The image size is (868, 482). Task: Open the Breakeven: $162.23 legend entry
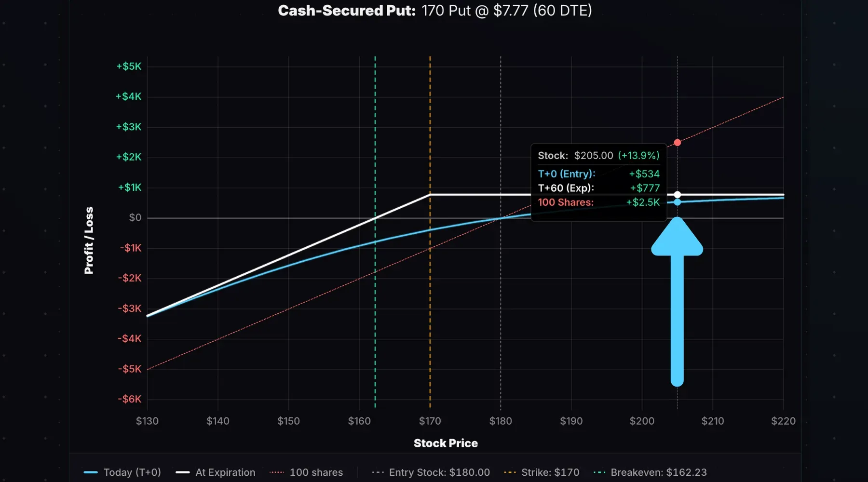[659, 472]
